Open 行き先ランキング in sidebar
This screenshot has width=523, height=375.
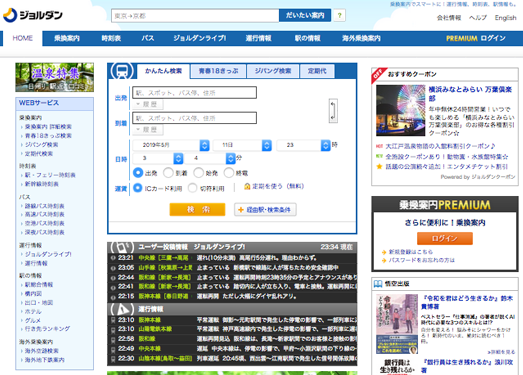click(x=47, y=329)
